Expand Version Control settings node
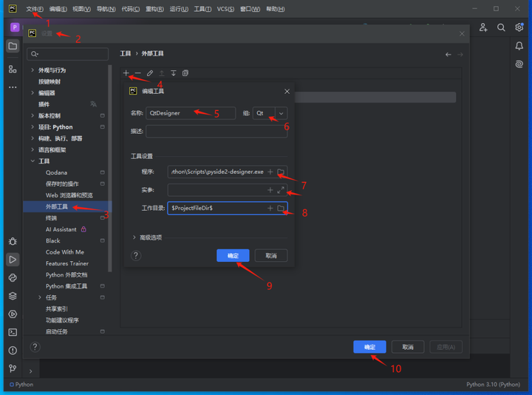532x395 pixels. pyautogui.click(x=33, y=115)
